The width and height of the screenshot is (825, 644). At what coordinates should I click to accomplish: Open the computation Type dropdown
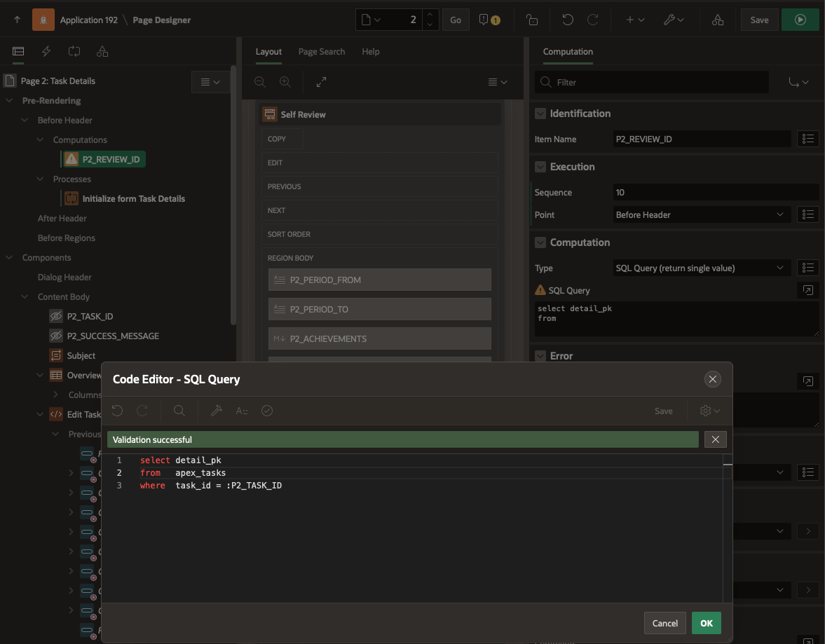click(701, 268)
